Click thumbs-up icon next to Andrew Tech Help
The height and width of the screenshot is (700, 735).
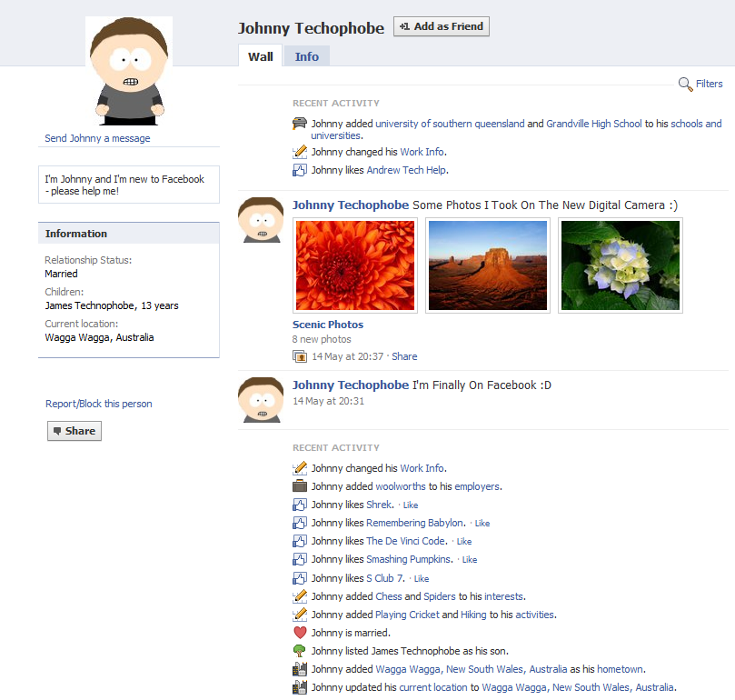point(300,170)
